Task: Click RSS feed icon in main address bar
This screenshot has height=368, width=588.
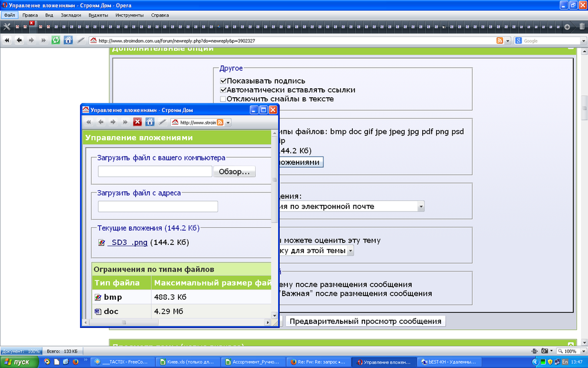Action: pos(499,41)
